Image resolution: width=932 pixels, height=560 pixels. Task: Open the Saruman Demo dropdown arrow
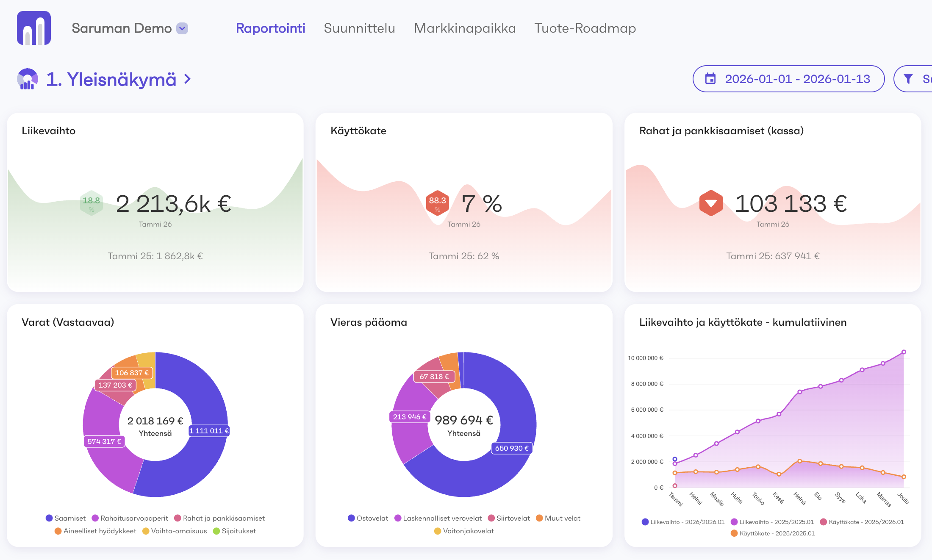pos(182,28)
